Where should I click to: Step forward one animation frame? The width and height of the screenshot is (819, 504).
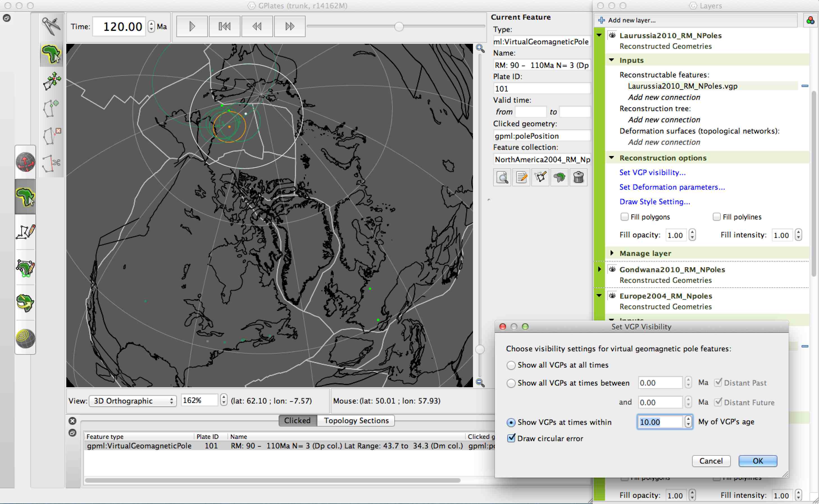[290, 26]
